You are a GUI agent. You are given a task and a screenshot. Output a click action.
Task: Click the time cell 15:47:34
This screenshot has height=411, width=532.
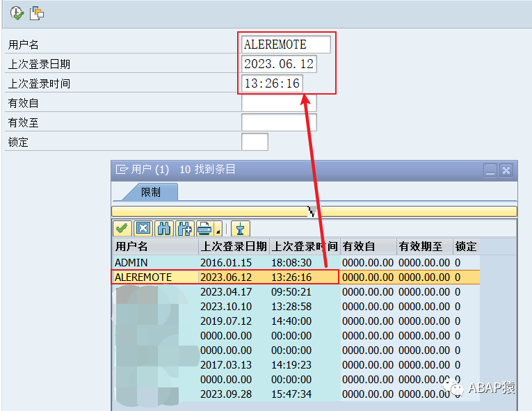pyautogui.click(x=291, y=394)
